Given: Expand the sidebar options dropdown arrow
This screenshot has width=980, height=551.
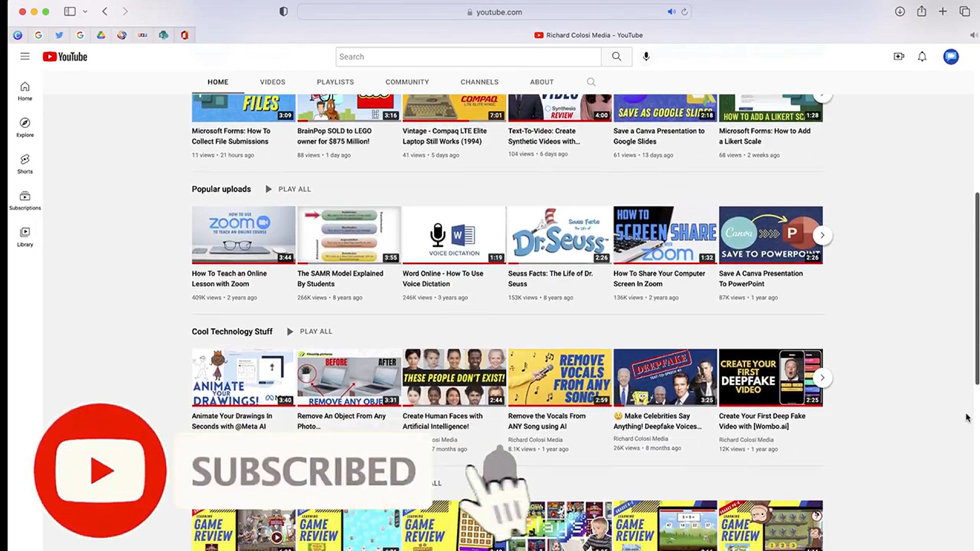Looking at the screenshot, I should pos(85,11).
